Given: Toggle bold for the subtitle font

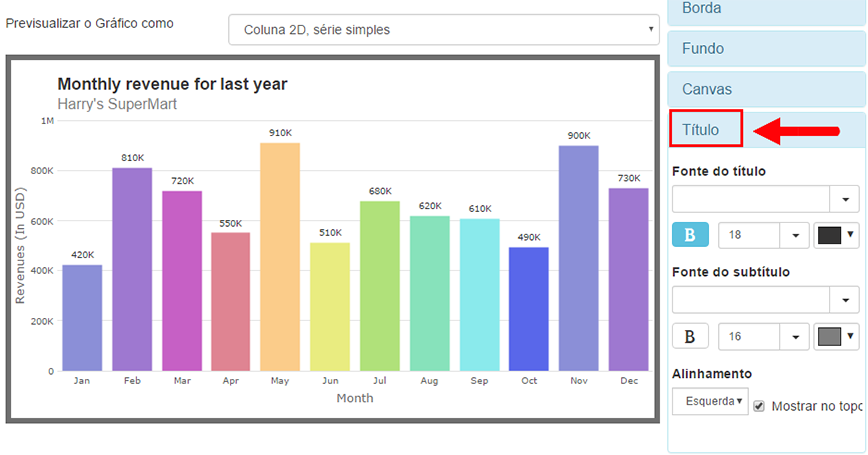Looking at the screenshot, I should pyautogui.click(x=690, y=336).
